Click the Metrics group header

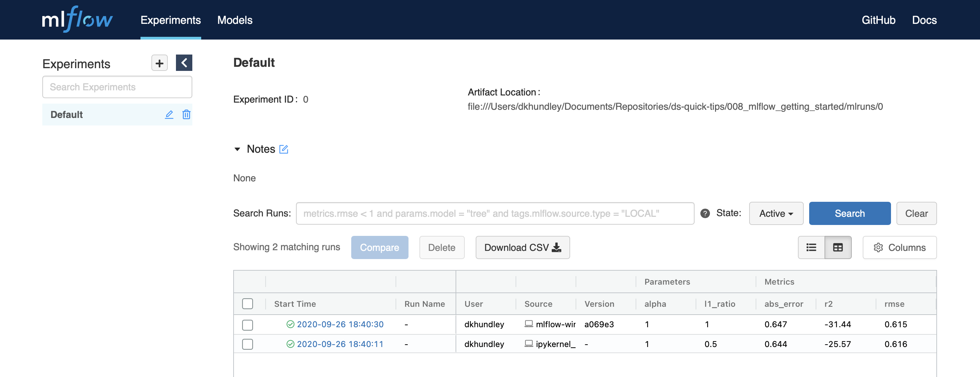(x=779, y=282)
